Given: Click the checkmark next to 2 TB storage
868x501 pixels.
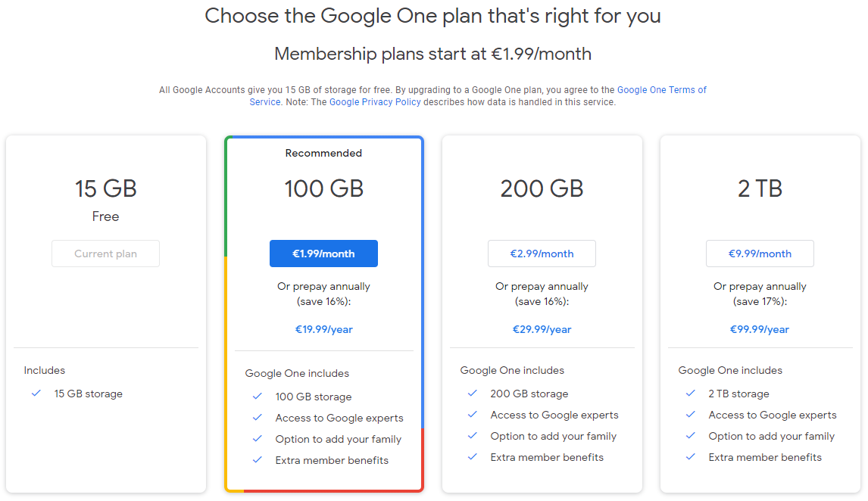Looking at the screenshot, I should coord(690,394).
